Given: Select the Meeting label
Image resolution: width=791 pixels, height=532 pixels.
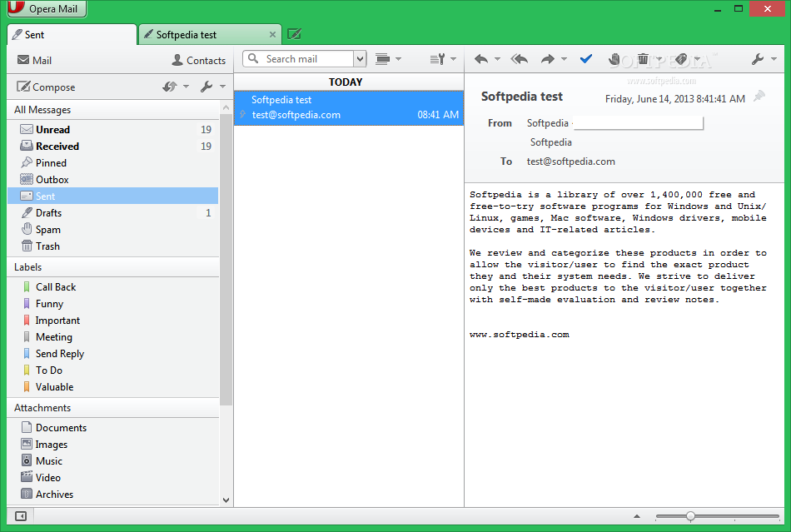Looking at the screenshot, I should coord(113,337).
